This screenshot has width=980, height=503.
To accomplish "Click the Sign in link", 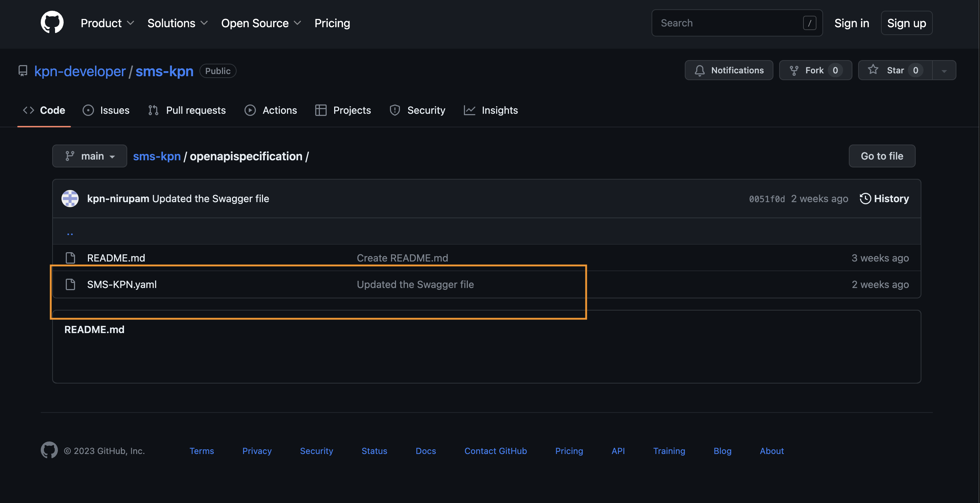I will point(851,23).
